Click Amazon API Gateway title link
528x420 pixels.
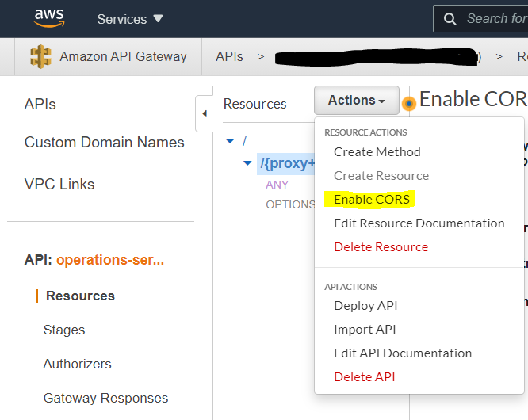point(123,56)
